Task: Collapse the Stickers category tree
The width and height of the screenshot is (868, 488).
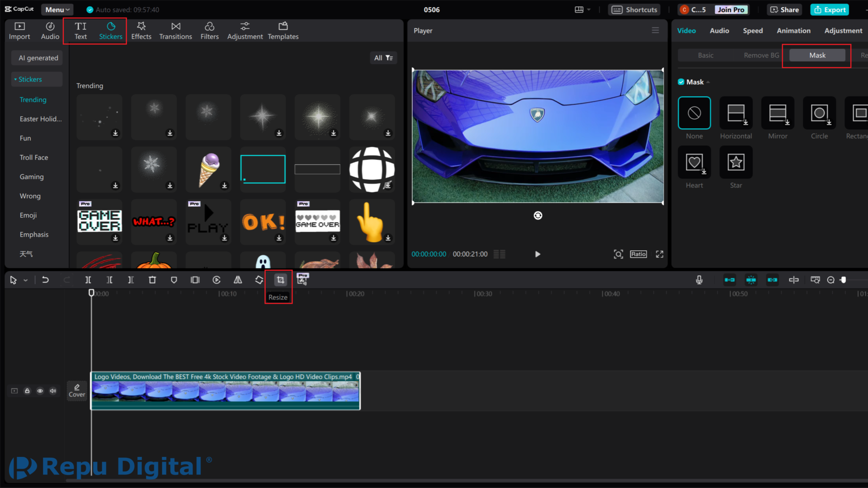Action: [15, 80]
